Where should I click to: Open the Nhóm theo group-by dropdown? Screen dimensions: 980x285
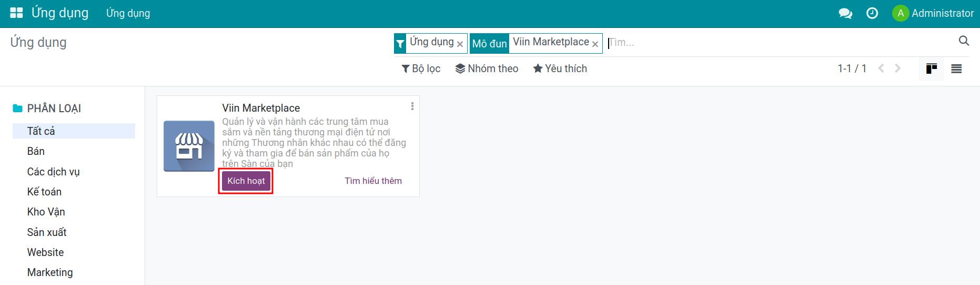coord(487,68)
